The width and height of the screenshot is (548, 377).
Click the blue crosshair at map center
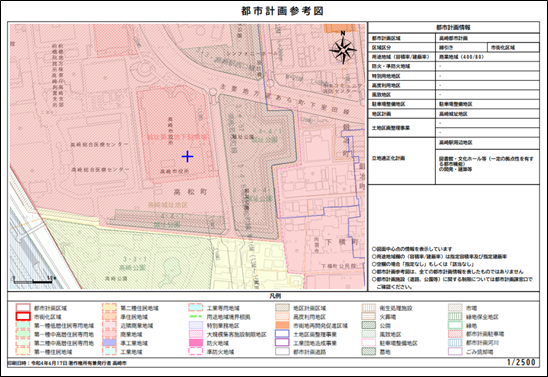pos(187,157)
